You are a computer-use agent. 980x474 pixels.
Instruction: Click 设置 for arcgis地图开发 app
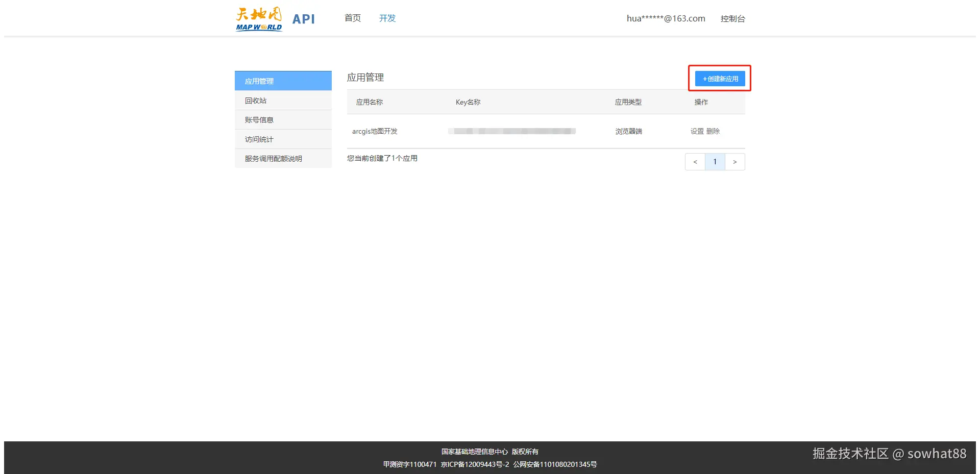(697, 131)
